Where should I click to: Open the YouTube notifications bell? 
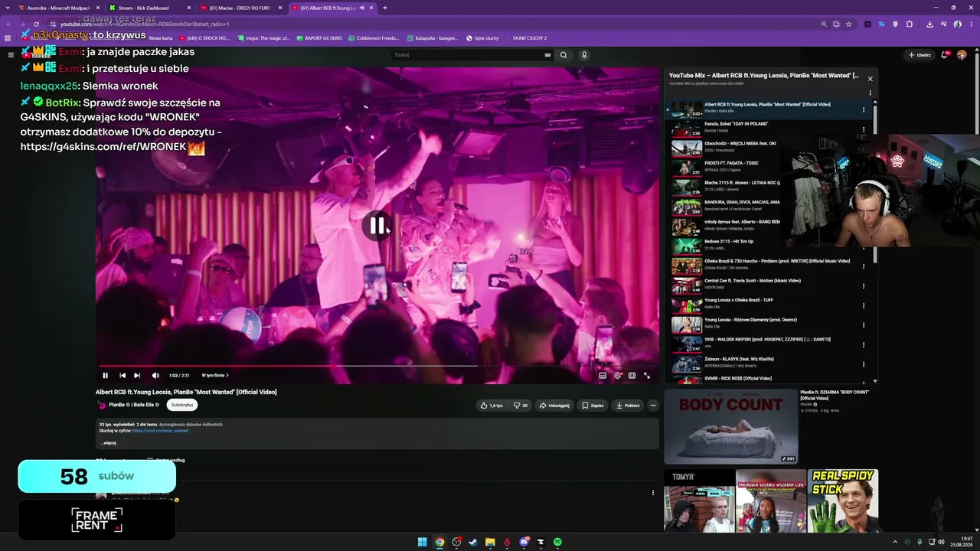(946, 55)
